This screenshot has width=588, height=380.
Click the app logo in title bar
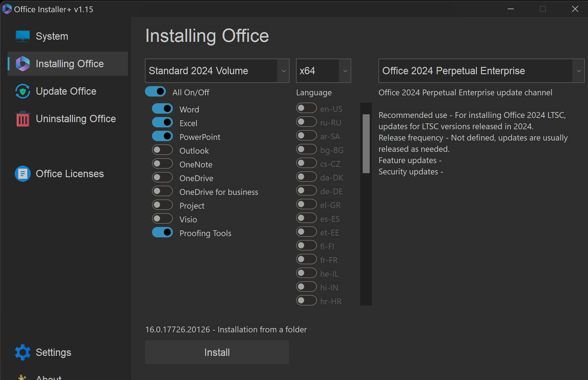[7, 9]
